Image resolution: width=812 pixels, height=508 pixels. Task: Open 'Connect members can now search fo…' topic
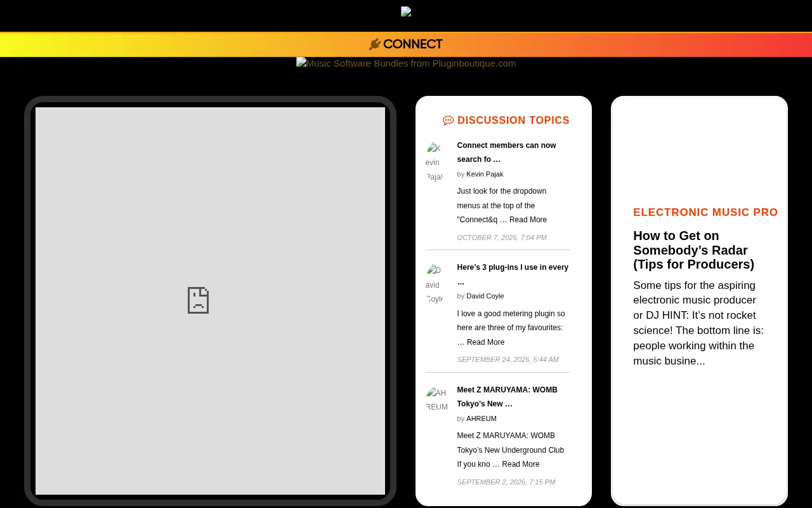pos(506,152)
